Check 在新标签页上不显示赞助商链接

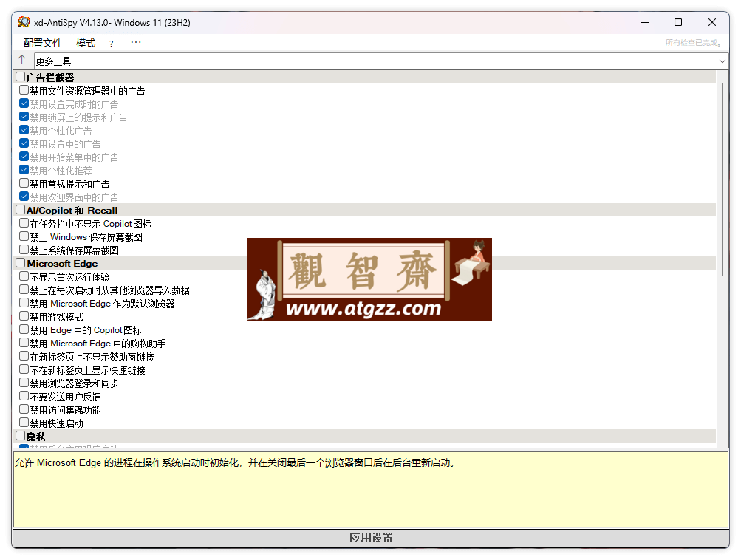click(x=24, y=356)
